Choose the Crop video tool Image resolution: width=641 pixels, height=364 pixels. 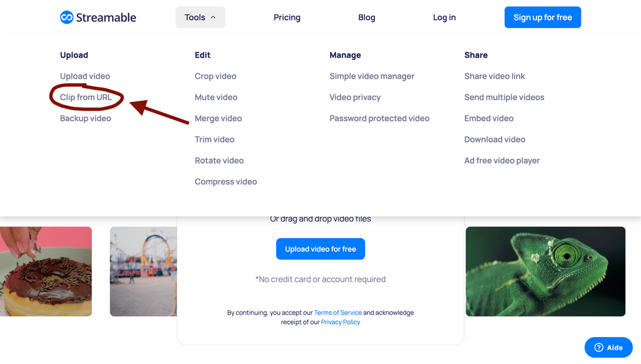coord(215,76)
